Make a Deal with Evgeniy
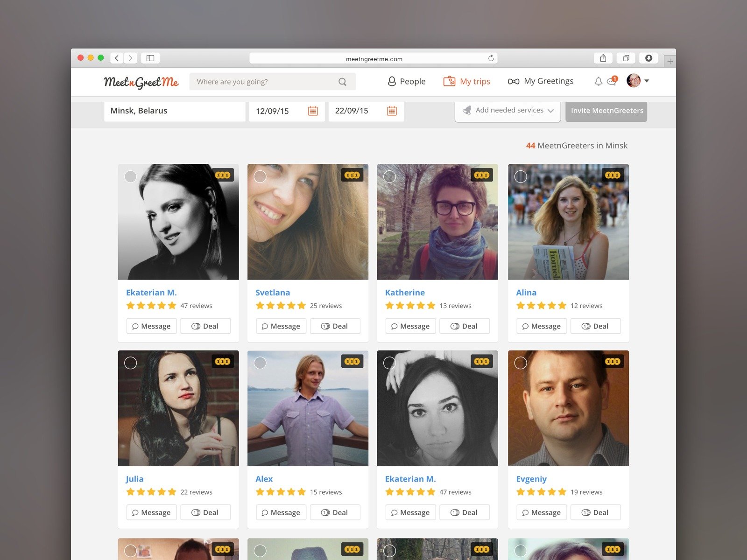 coord(596,512)
